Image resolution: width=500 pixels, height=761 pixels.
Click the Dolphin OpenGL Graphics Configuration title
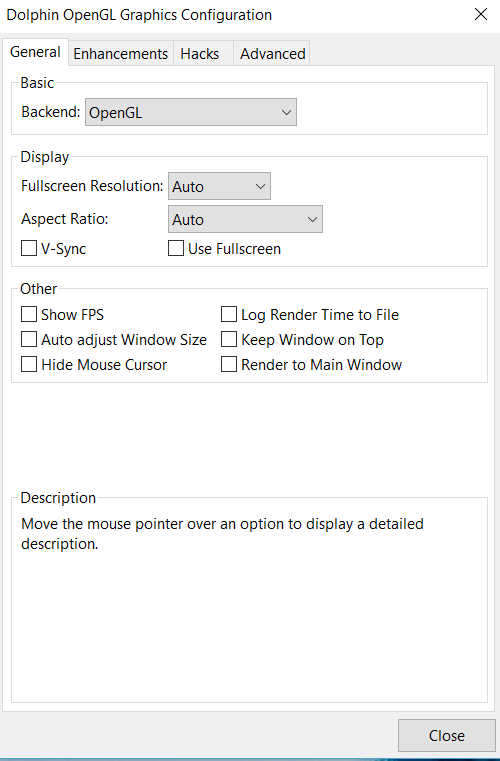(x=139, y=15)
